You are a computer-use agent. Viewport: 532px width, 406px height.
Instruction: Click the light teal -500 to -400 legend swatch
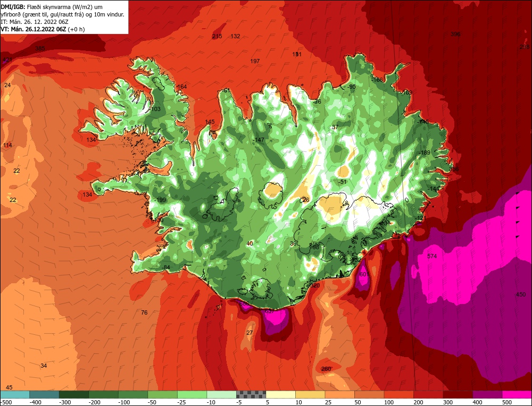tap(15, 394)
